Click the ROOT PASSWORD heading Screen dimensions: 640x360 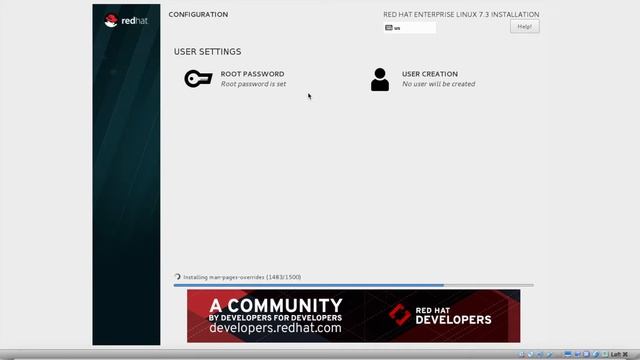(x=252, y=74)
